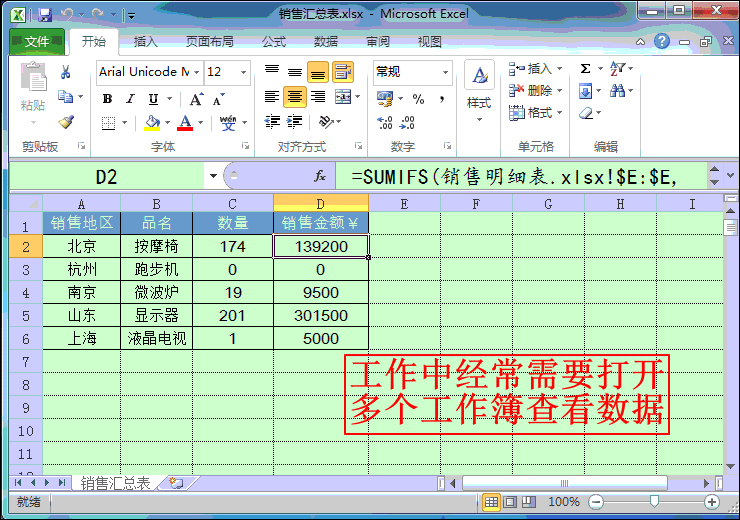Align text to middle of cell

(295, 71)
